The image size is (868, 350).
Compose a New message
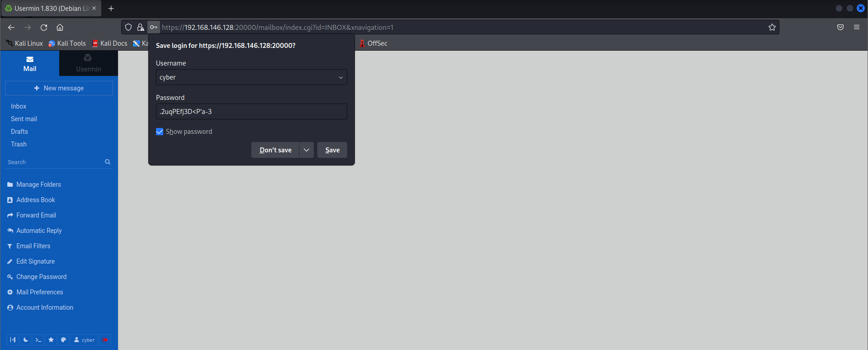coord(59,88)
